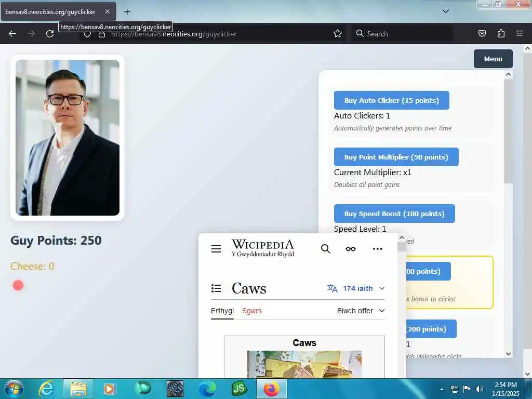Click the Speed Level: 1 text
532x399 pixels.
[x=360, y=229]
